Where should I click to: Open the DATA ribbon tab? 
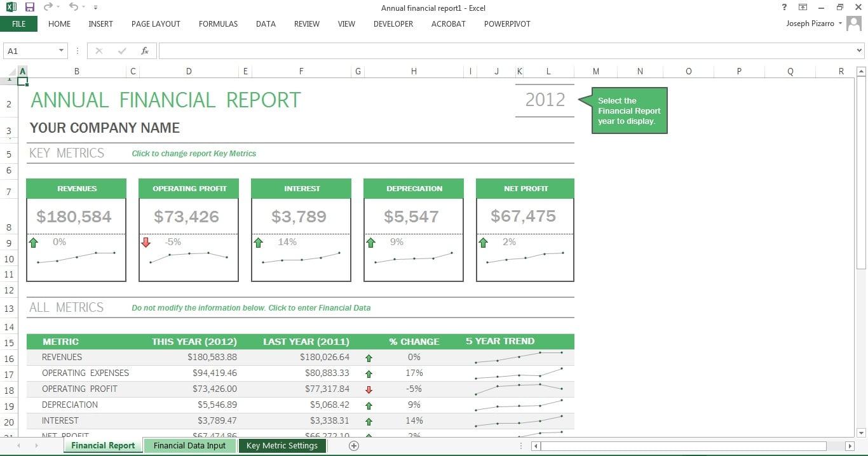265,24
